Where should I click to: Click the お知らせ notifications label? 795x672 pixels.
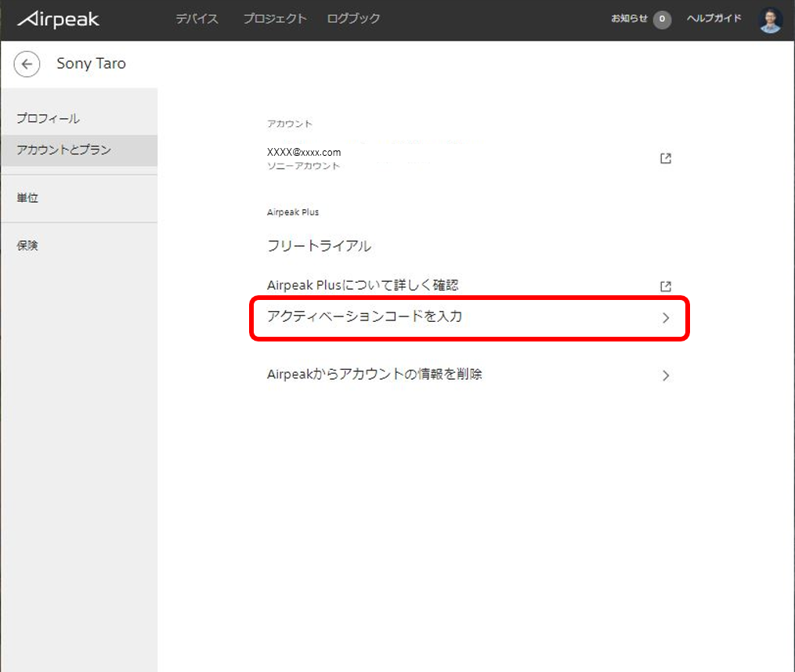coord(629,19)
